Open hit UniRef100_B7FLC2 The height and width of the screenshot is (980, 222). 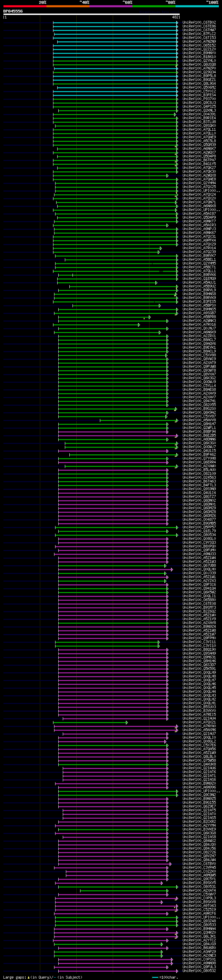click(199, 34)
